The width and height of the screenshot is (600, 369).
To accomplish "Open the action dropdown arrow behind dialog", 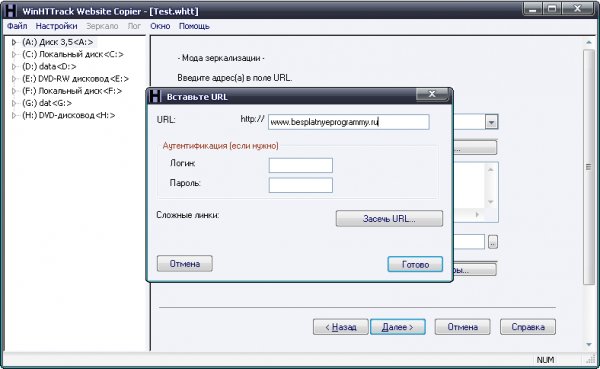I will 491,122.
